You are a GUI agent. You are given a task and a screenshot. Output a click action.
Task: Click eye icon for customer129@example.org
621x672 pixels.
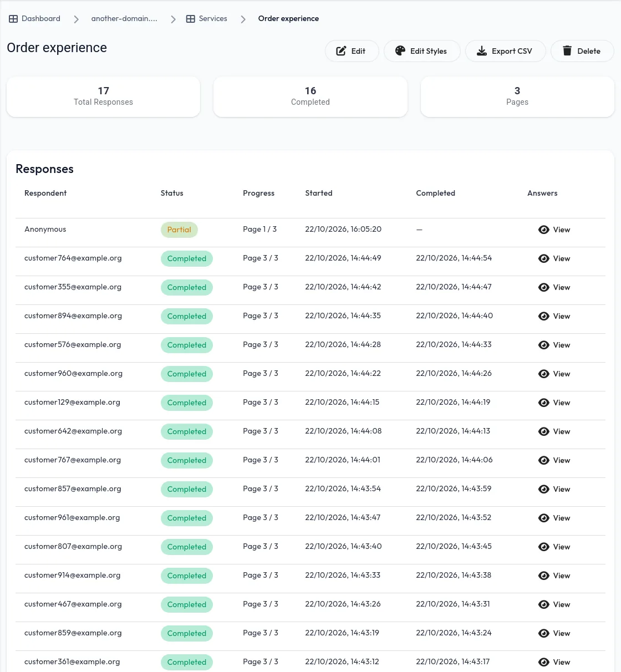pos(544,403)
